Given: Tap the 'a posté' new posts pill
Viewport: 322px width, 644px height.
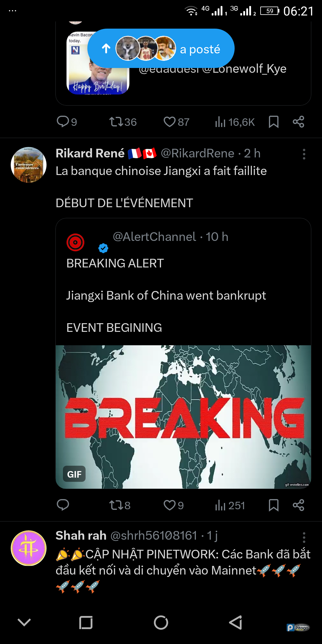Looking at the screenshot, I should tap(161, 48).
